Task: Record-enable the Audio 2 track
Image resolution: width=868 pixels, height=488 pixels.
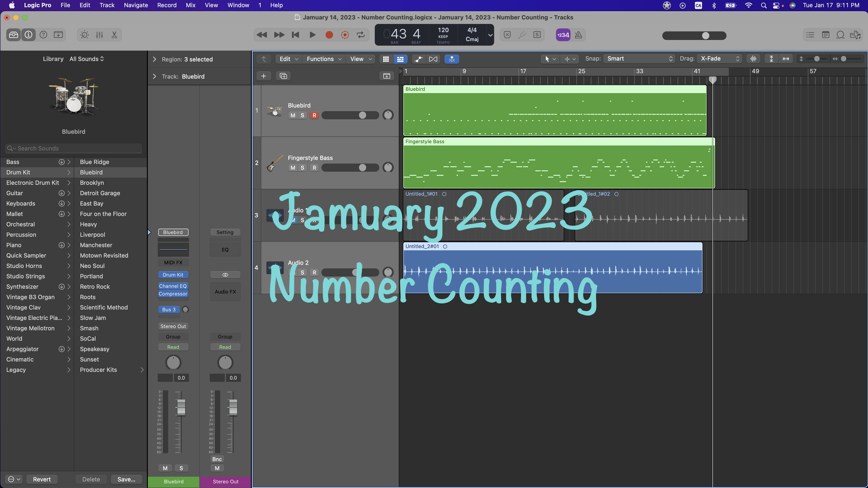Action: (314, 272)
